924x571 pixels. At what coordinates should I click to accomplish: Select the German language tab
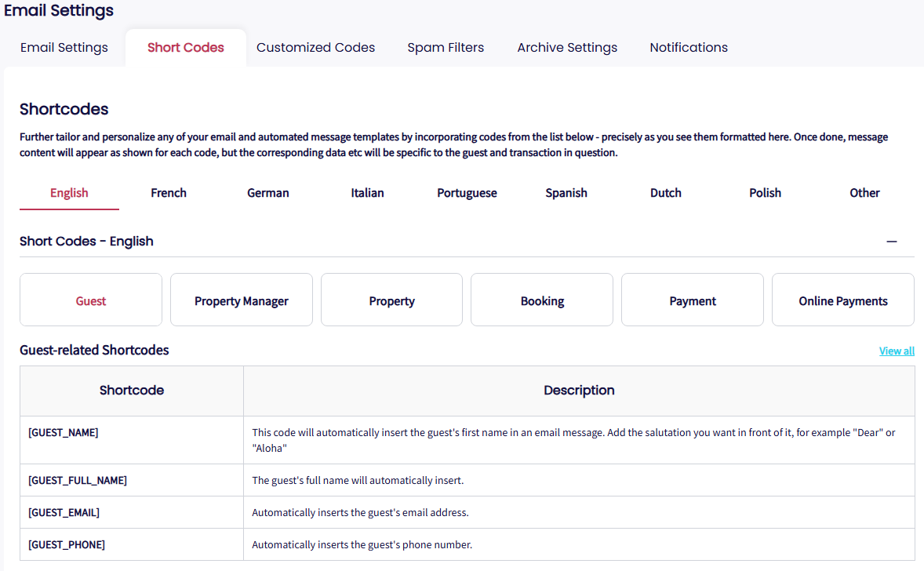[x=268, y=193]
